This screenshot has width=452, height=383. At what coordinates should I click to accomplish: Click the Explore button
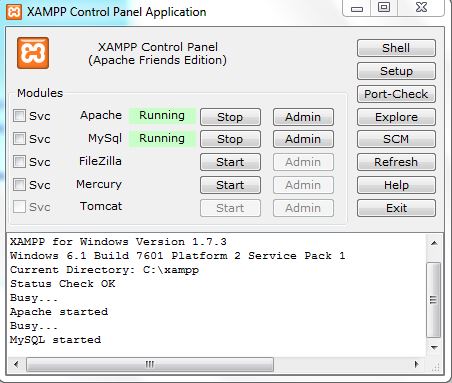[x=396, y=117]
